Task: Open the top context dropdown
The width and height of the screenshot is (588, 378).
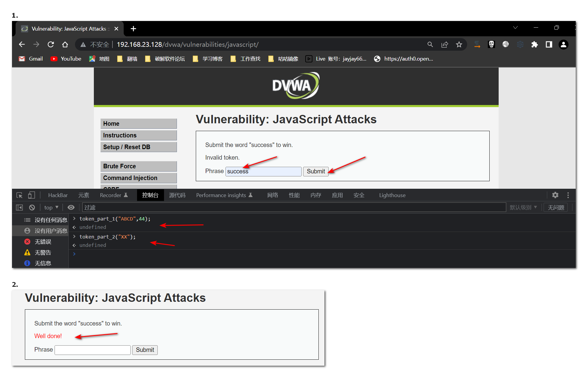Action: (51, 208)
